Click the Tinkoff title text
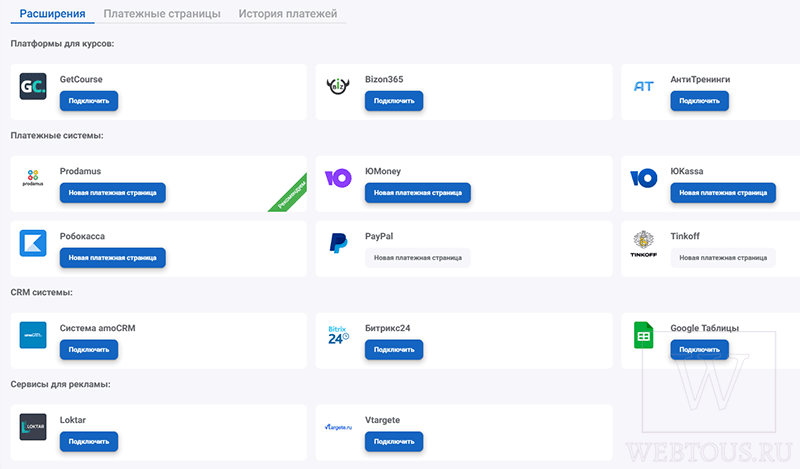Screen dimensions: 800x469 click(685, 236)
